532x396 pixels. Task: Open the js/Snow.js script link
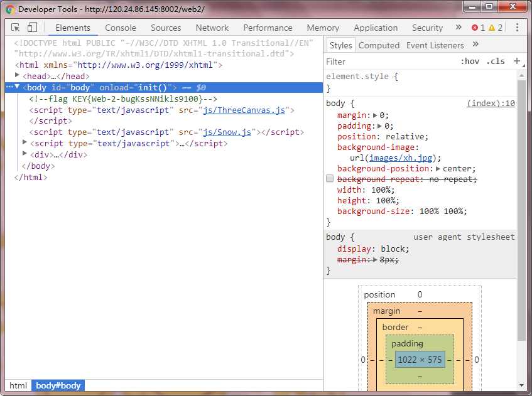[227, 132]
